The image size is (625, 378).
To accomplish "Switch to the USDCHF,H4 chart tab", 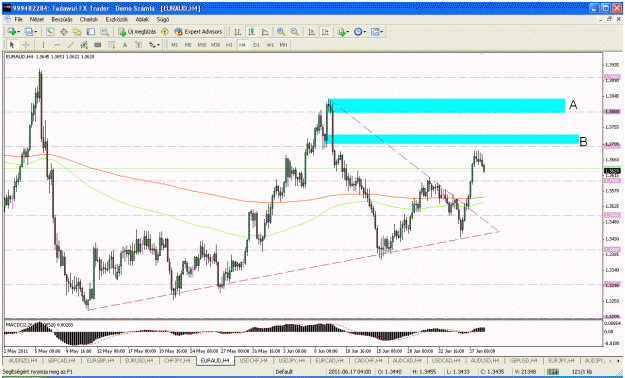I will [x=254, y=360].
